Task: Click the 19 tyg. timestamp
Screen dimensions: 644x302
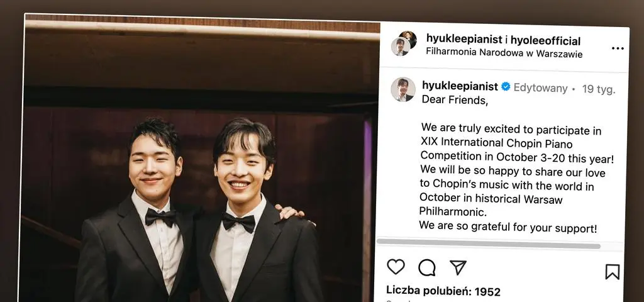Action: coord(599,89)
